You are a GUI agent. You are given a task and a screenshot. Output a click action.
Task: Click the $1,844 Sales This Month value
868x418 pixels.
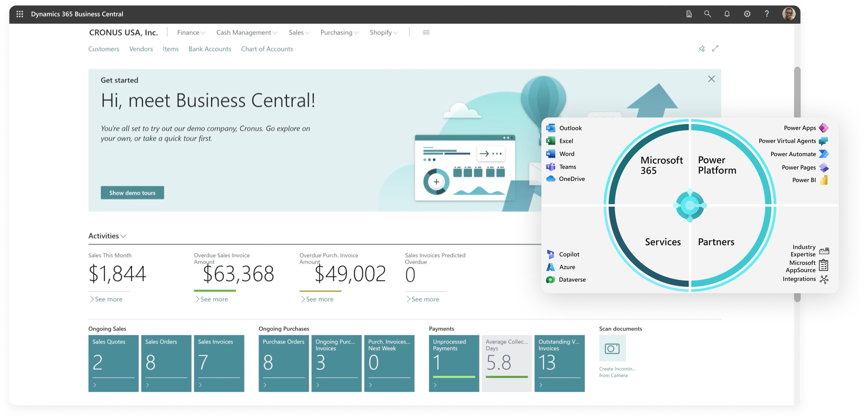tap(117, 274)
